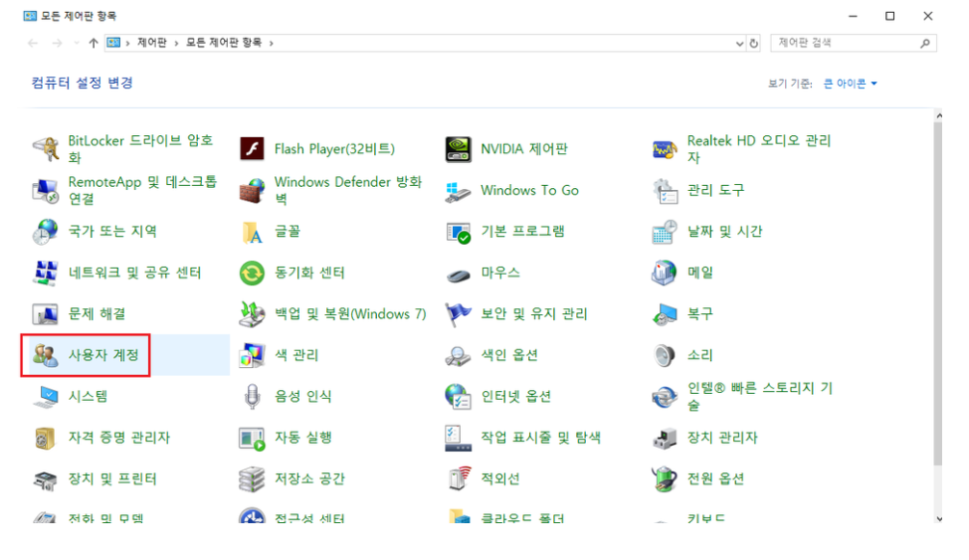Expand the address bar history dropdown
The width and height of the screenshot is (969, 560).
tap(740, 43)
